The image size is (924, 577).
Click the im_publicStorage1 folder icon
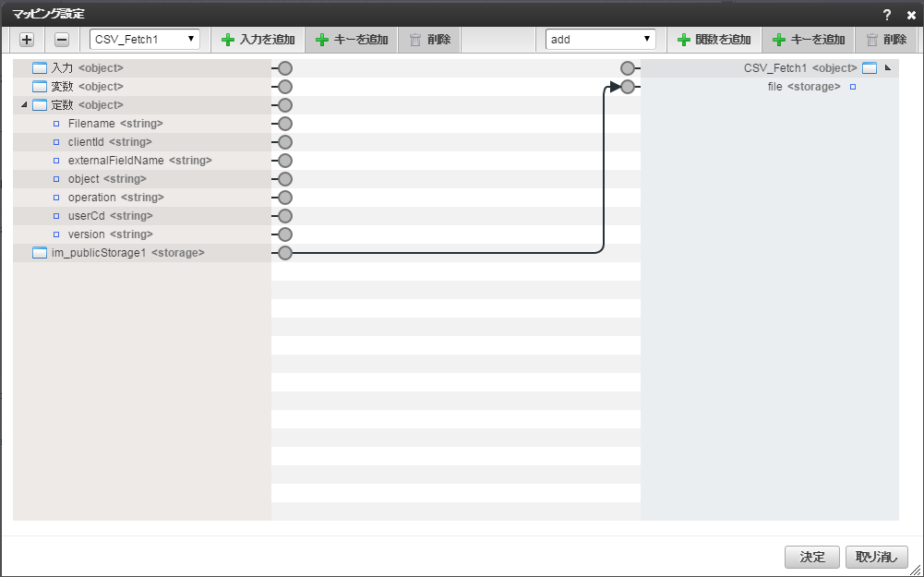(40, 253)
